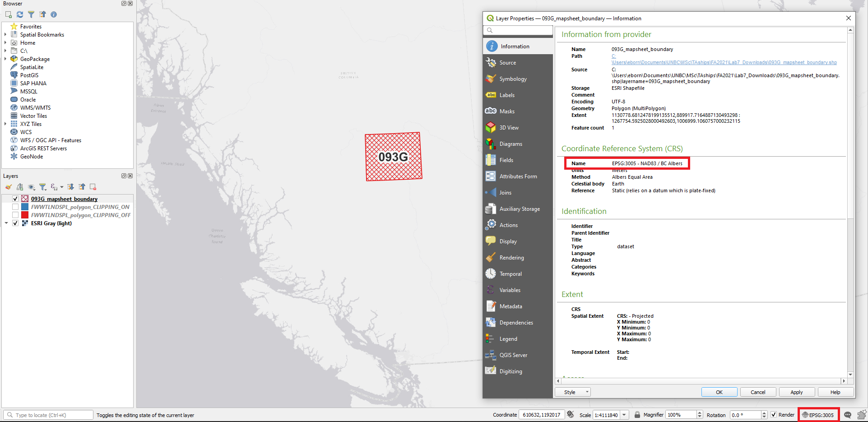Refresh the Browser panel
Viewport: 868px width, 422px height.
pyautogui.click(x=19, y=14)
